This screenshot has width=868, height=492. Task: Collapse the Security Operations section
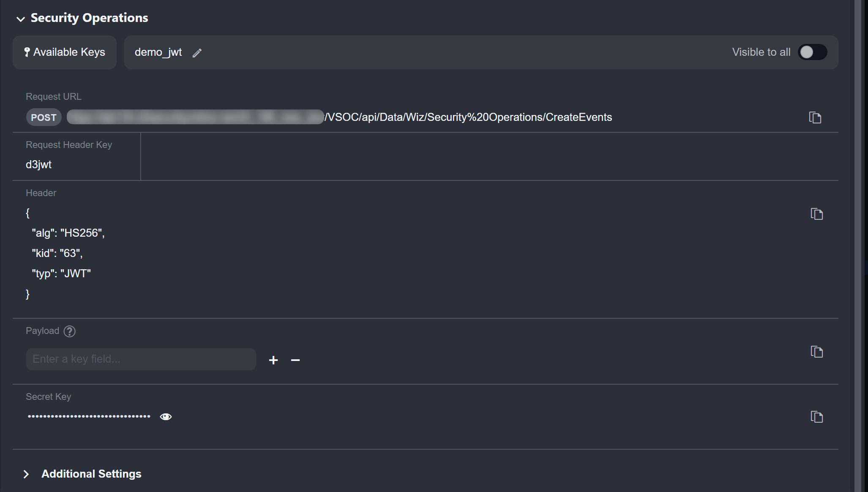coord(20,19)
